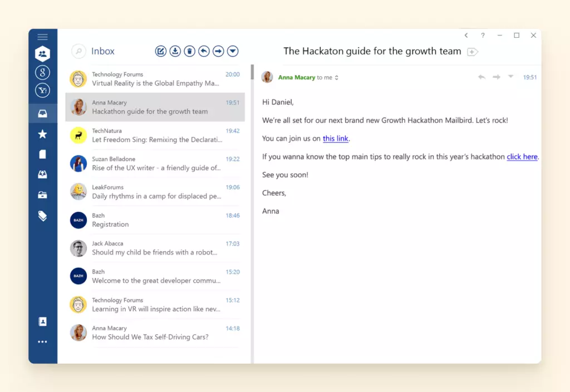Follow the "this link" hyperlink in the email
570x392 pixels.
click(x=336, y=138)
